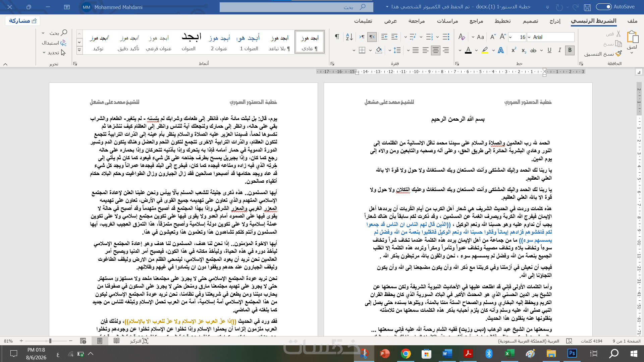
Task: Open Google Chrome from the taskbar
Action: [406, 354]
